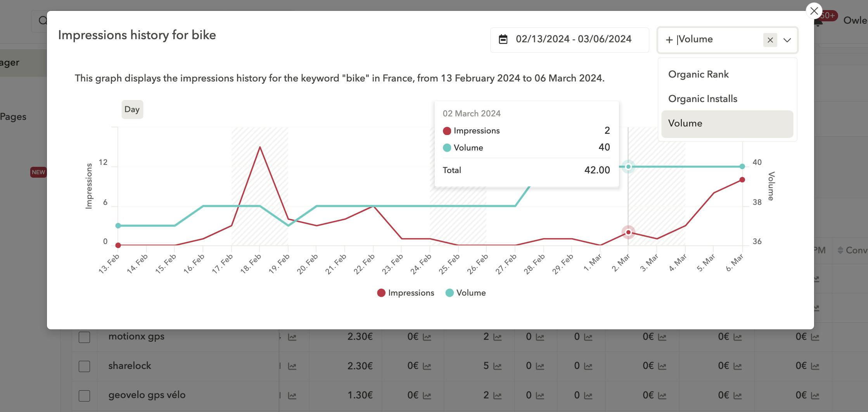Viewport: 868px width, 412px height.
Task: Choose Organic Installs in the dropdown menu
Action: 702,99
